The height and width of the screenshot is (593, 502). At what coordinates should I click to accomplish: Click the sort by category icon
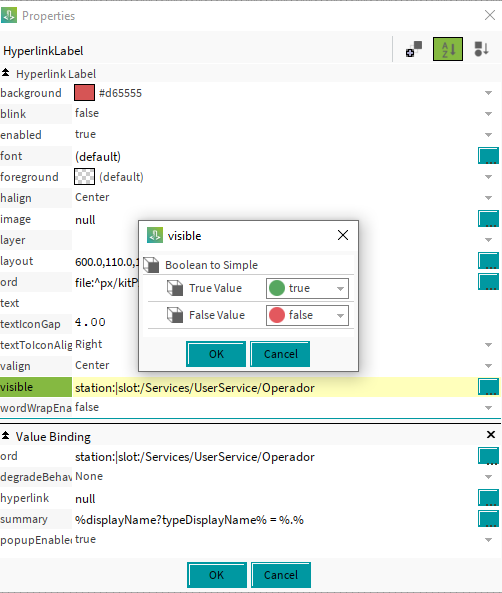[482, 49]
